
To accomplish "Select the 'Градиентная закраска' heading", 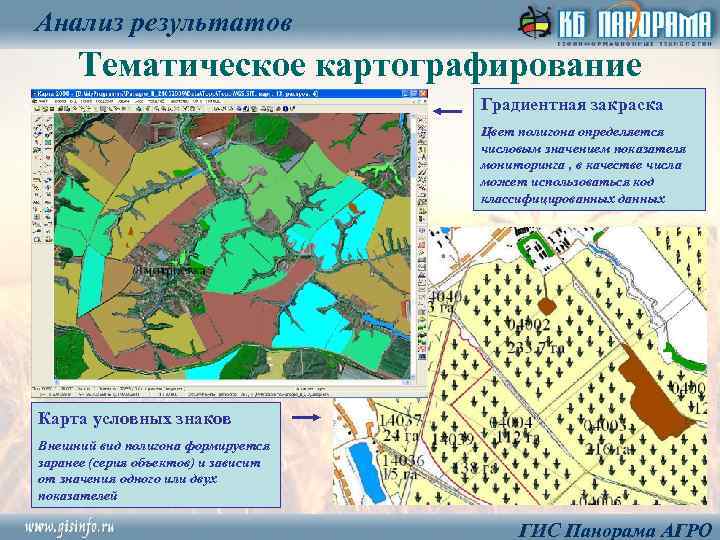I will (x=572, y=105).
